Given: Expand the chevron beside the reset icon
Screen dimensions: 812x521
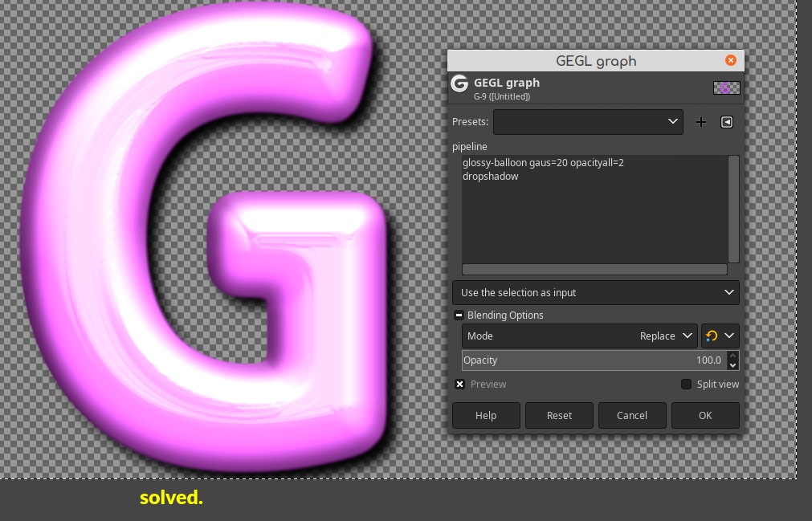Looking at the screenshot, I should click(729, 336).
